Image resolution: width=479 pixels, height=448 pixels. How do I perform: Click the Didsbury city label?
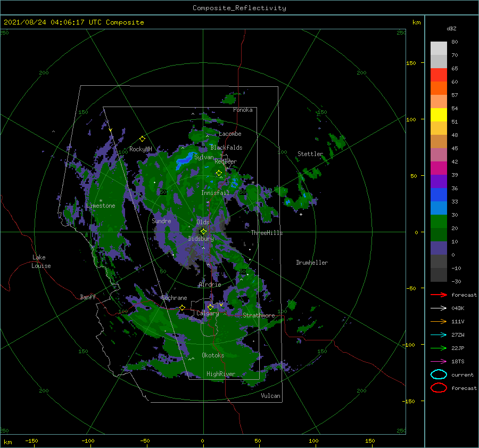click(x=201, y=239)
